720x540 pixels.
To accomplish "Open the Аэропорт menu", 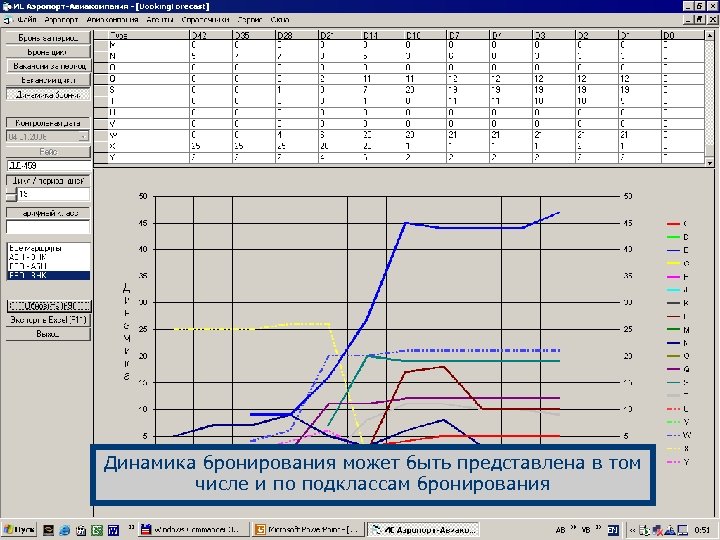I will 62,20.
